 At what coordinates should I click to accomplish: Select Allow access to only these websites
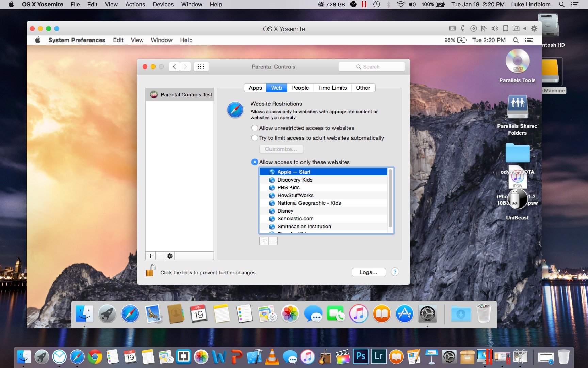(255, 162)
